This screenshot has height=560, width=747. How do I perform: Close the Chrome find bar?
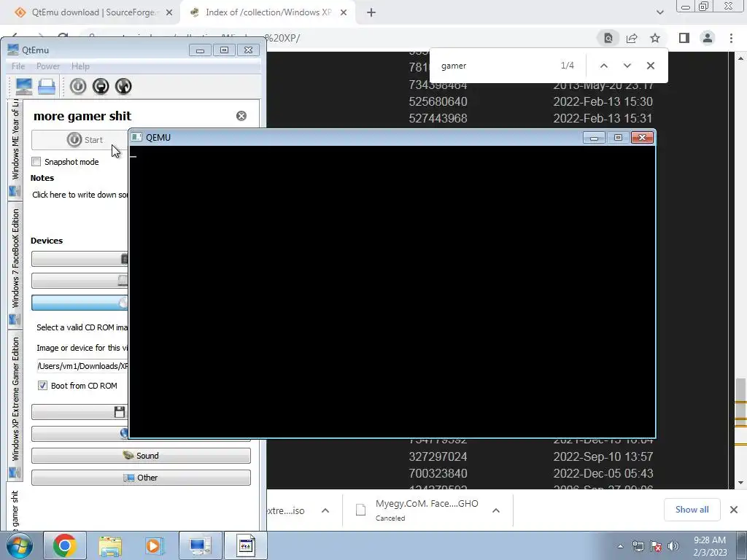click(x=651, y=66)
